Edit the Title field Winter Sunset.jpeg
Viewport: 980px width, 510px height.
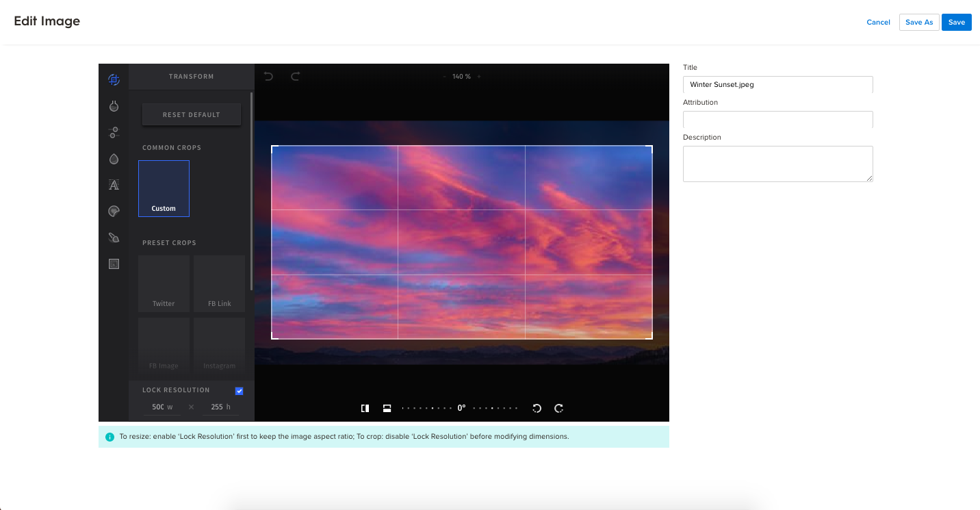pyautogui.click(x=778, y=85)
